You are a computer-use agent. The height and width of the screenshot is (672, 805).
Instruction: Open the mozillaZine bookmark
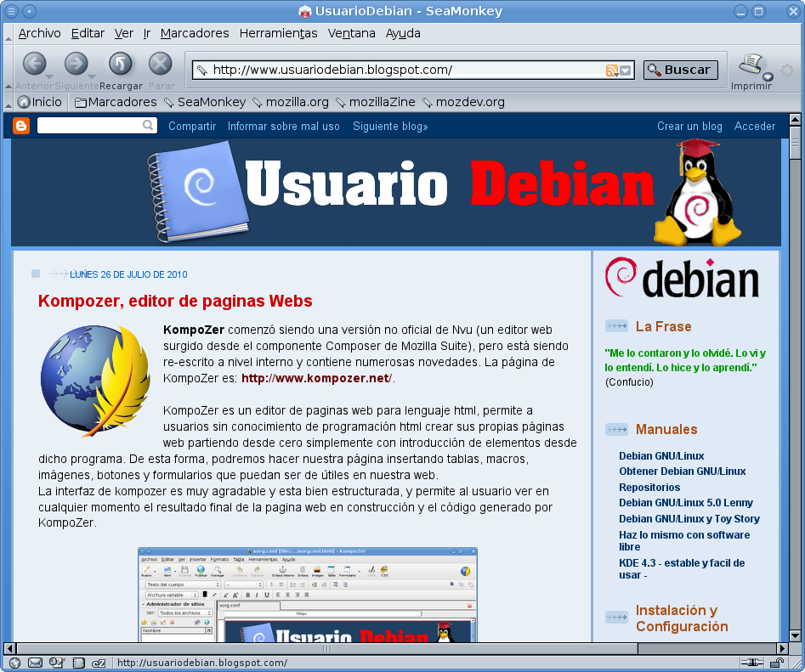point(375,102)
